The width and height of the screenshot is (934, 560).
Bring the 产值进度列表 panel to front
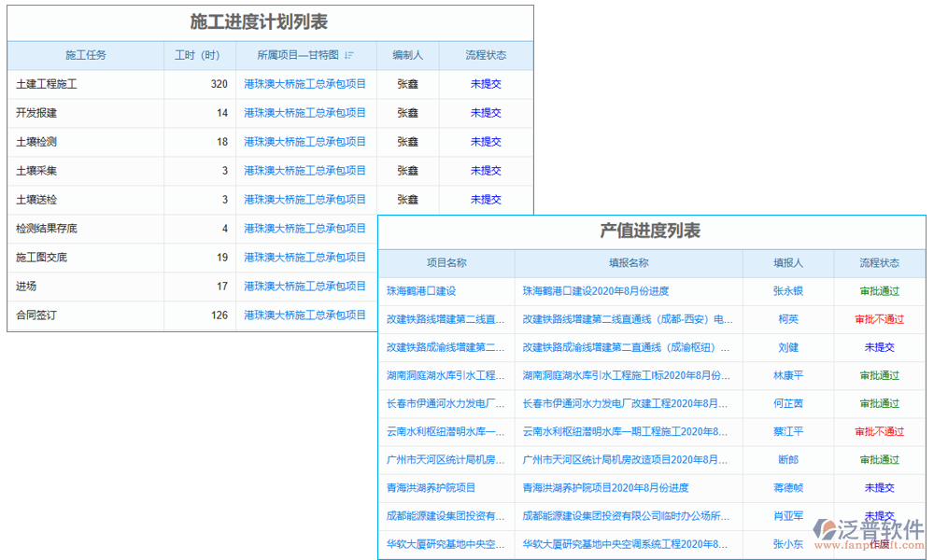coord(651,232)
